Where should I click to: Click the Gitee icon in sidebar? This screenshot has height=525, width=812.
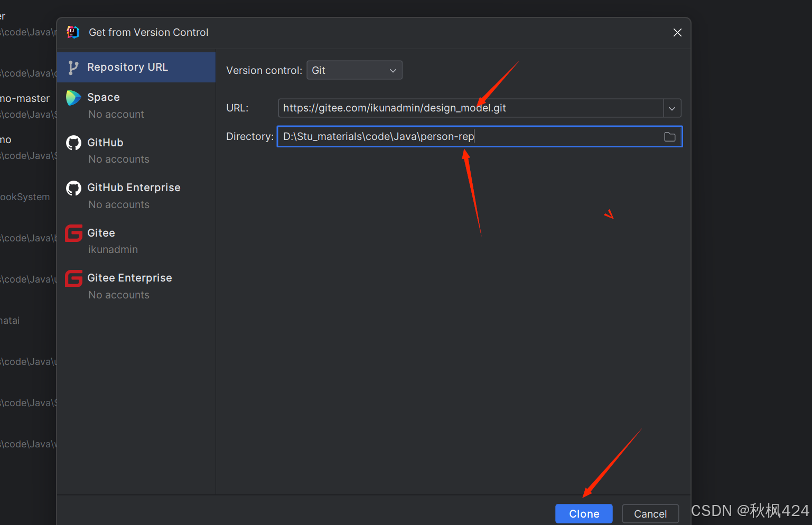[x=73, y=233]
